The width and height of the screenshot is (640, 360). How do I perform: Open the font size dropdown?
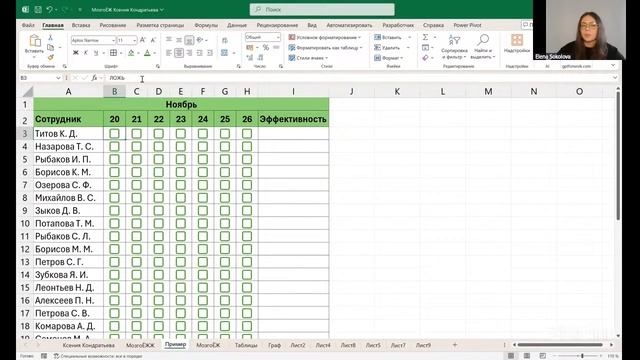coord(134,40)
